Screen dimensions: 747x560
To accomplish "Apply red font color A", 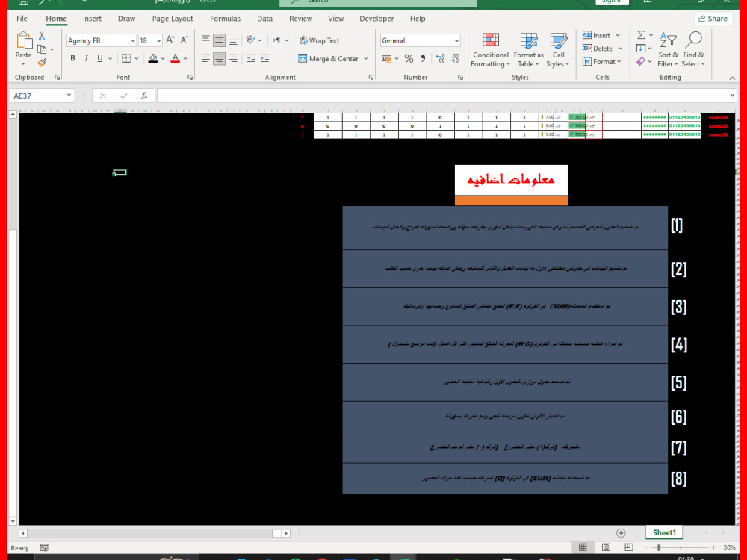I will tap(176, 58).
